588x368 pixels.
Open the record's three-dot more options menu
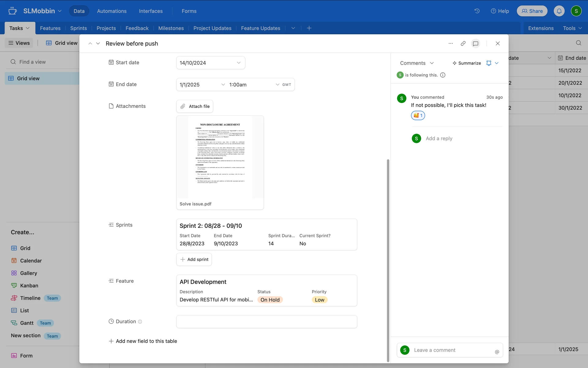point(450,44)
